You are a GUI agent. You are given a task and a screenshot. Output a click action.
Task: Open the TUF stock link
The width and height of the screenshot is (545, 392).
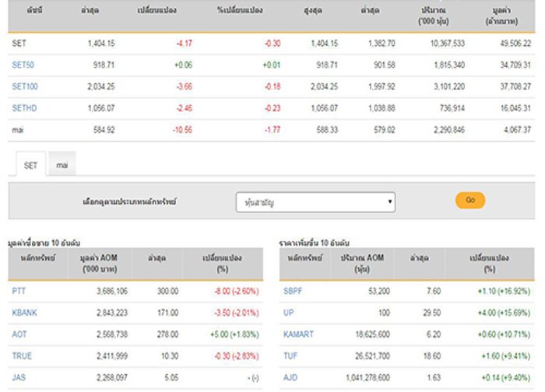[290, 356]
